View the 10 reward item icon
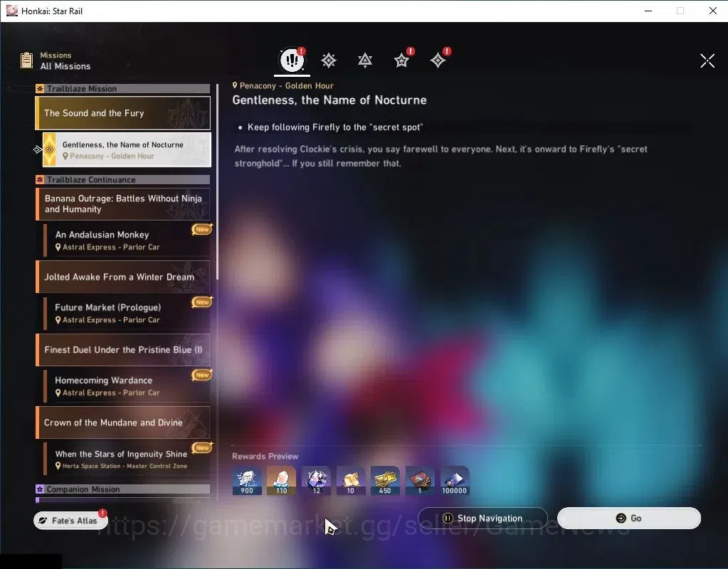 click(351, 481)
